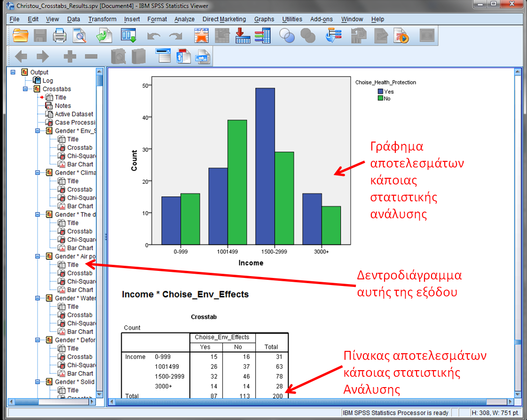Insert text icon in outline toolbar
Screen dimensions: 527x420
point(203,56)
